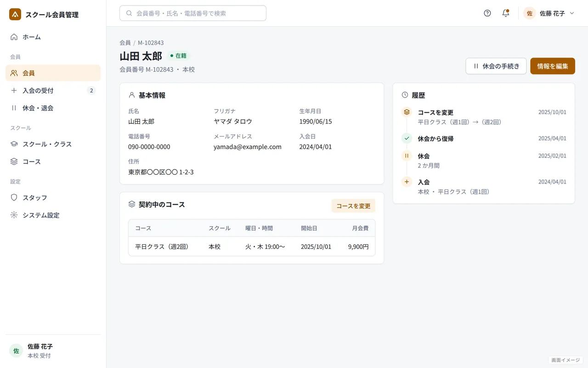This screenshot has height=368, width=588.
Task: Click the plus icon for 入会 history entry
Action: click(x=407, y=182)
